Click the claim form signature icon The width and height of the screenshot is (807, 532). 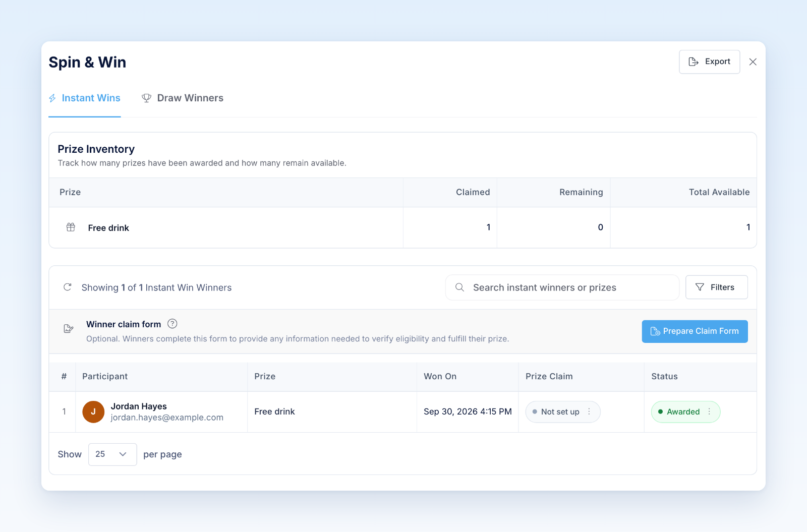tap(69, 329)
